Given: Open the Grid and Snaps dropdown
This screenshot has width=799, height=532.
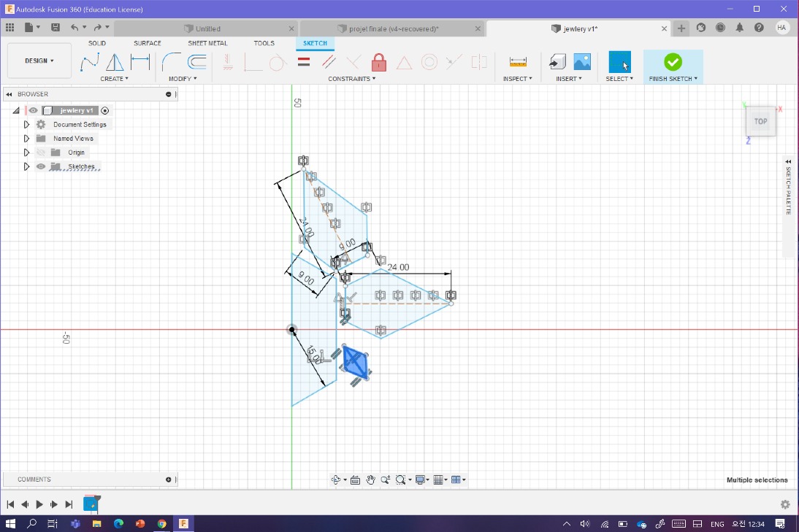Looking at the screenshot, I should click(x=440, y=479).
